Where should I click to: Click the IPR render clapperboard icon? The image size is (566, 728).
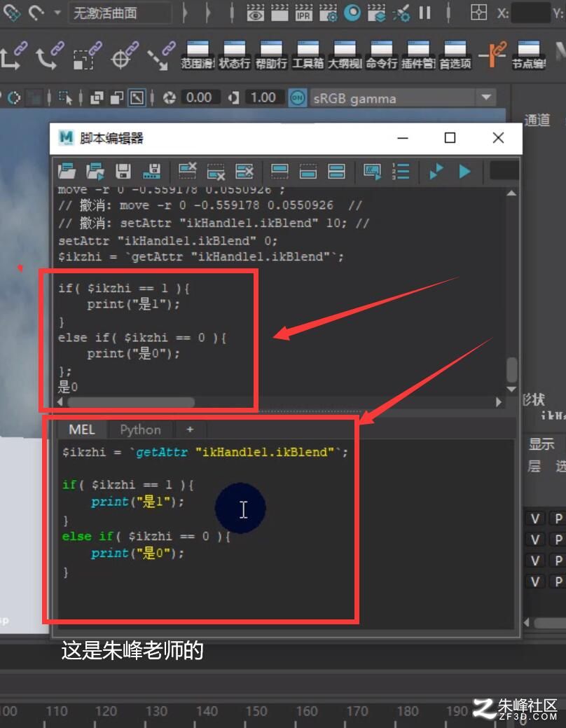303,13
